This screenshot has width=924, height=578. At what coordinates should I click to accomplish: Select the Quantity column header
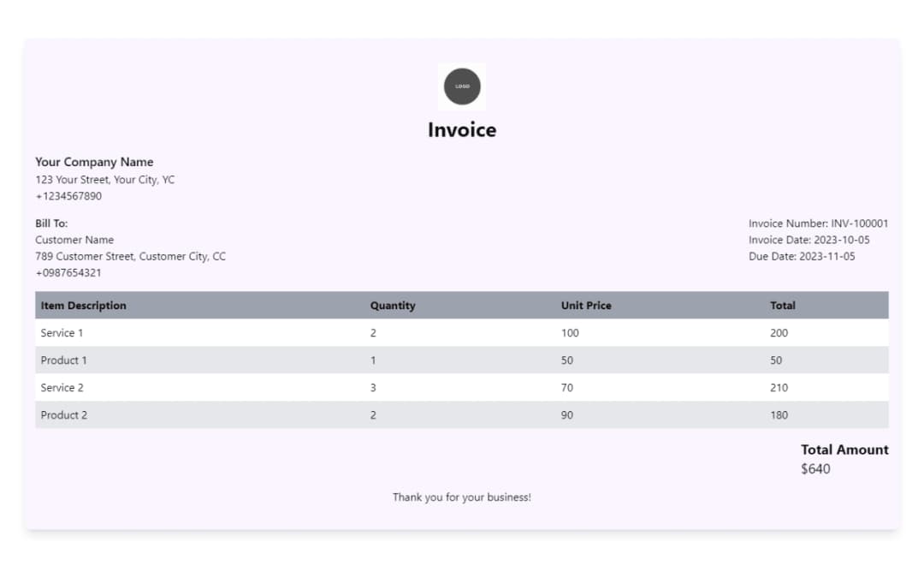pos(391,305)
